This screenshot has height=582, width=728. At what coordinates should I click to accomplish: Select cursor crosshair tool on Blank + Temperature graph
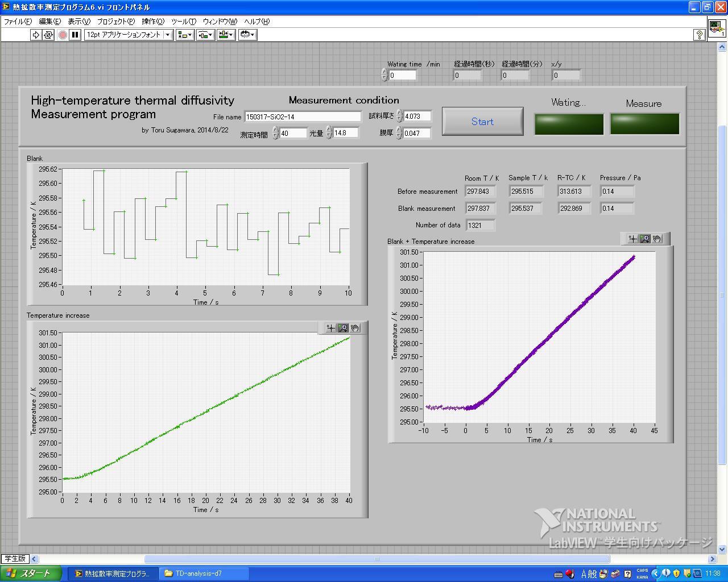coord(632,239)
